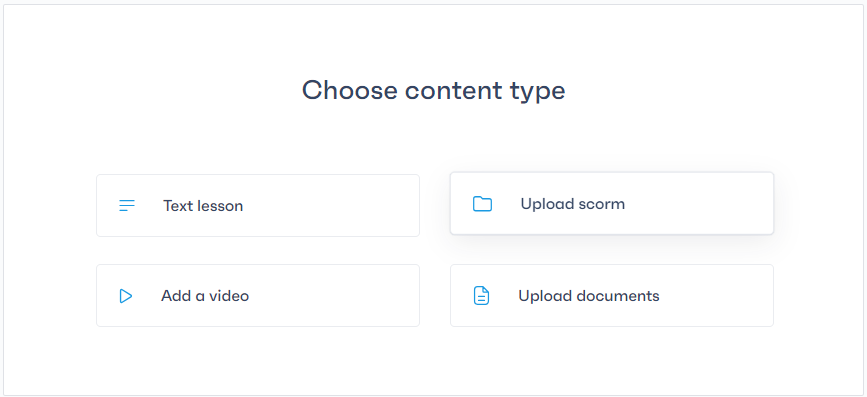Click the "Upload documents" label text
Screen dimensions: 867x397
[x=589, y=296]
